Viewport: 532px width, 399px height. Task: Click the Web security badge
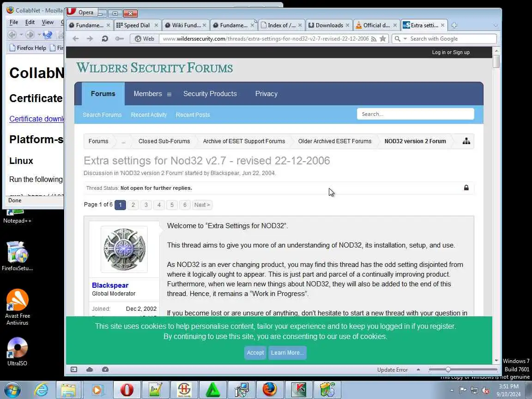point(145,39)
